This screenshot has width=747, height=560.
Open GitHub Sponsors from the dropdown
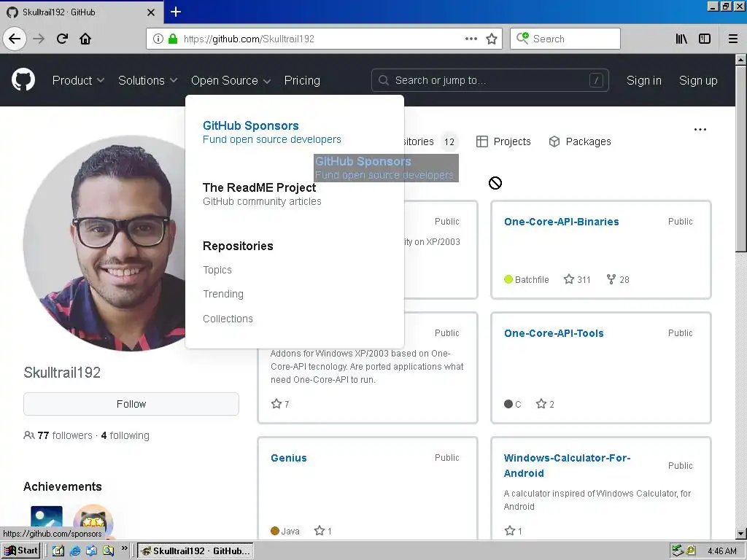coord(272,132)
